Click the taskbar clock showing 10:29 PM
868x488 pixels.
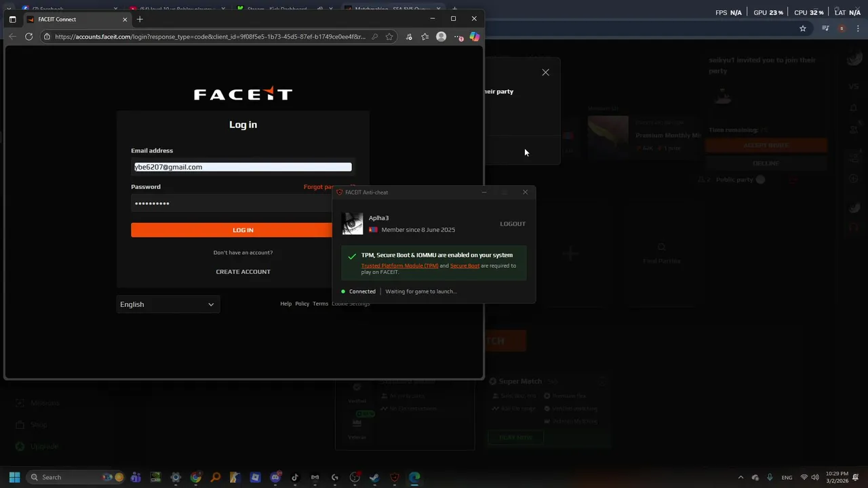(x=837, y=477)
